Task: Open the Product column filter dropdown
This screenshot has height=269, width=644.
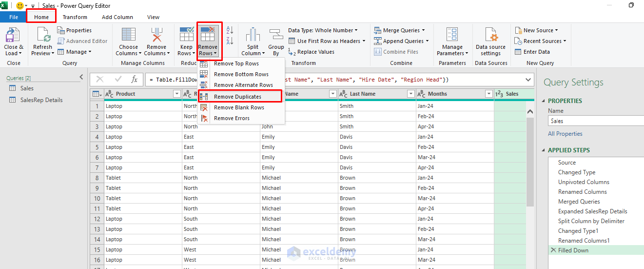Action: point(177,94)
